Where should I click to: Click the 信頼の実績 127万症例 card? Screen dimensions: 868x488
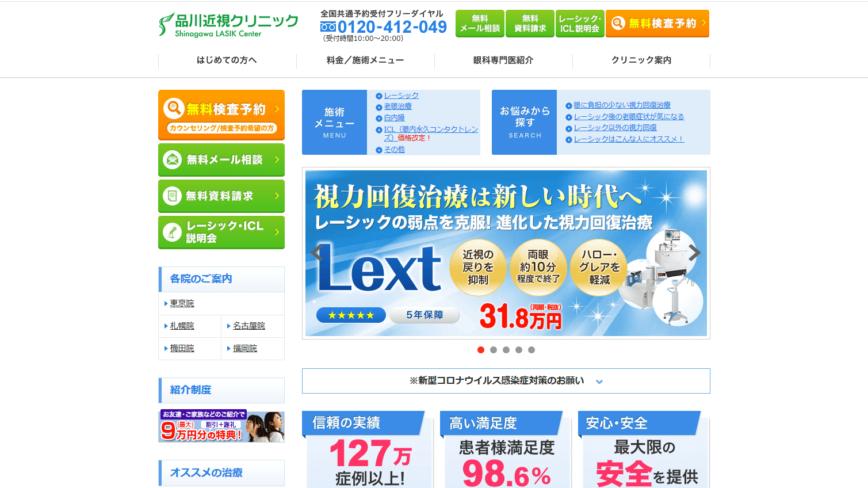(368, 449)
